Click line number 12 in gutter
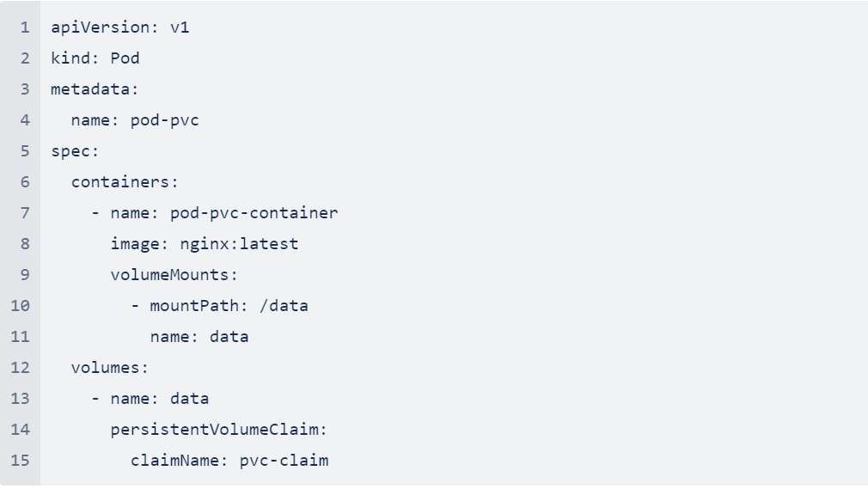This screenshot has height=489, width=868. pos(20,368)
